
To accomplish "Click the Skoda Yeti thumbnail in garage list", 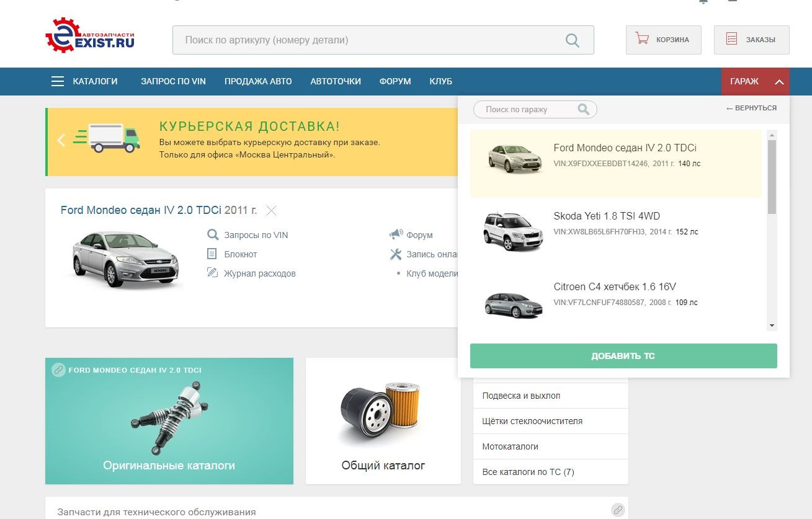I will tap(514, 231).
